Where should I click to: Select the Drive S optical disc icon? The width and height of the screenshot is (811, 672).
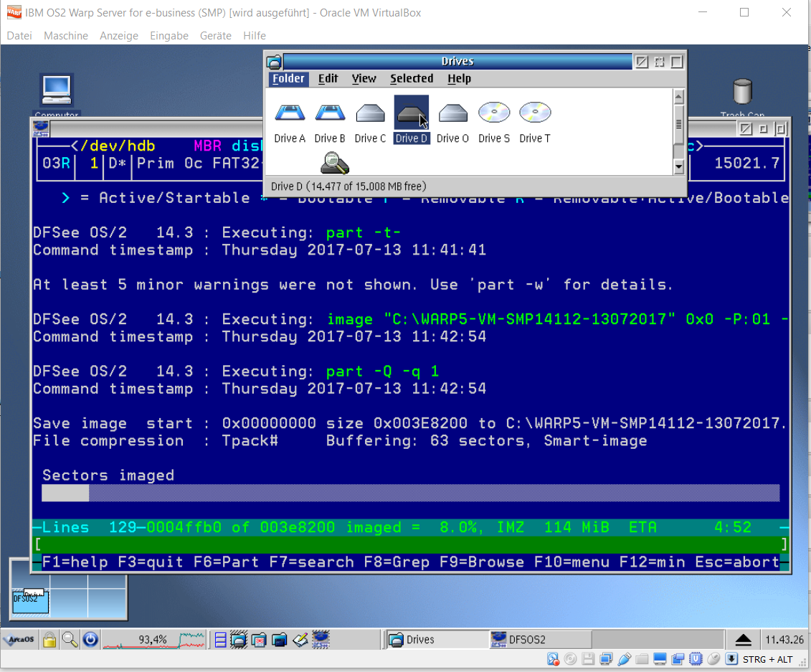(x=494, y=113)
